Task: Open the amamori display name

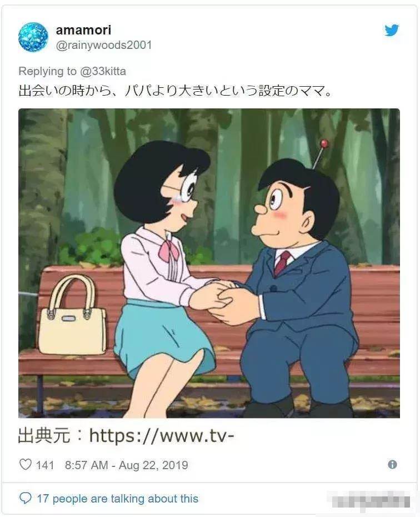Action: (x=84, y=30)
